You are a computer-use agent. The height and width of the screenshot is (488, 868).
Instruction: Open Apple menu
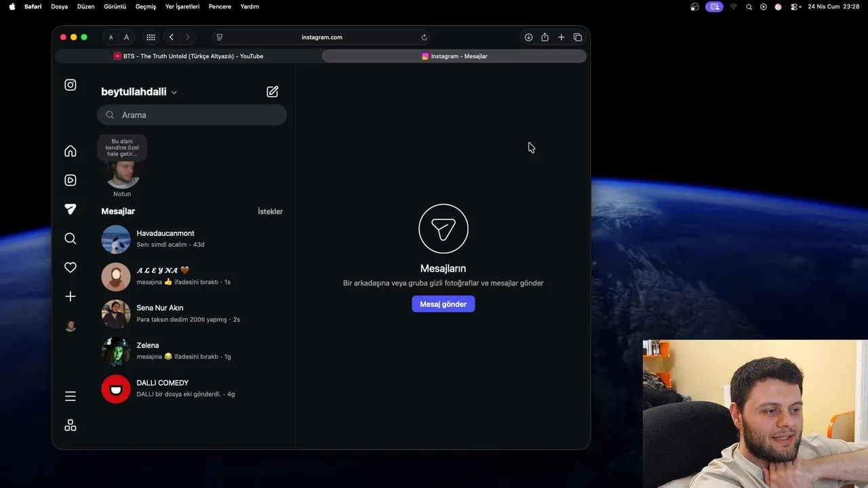12,7
